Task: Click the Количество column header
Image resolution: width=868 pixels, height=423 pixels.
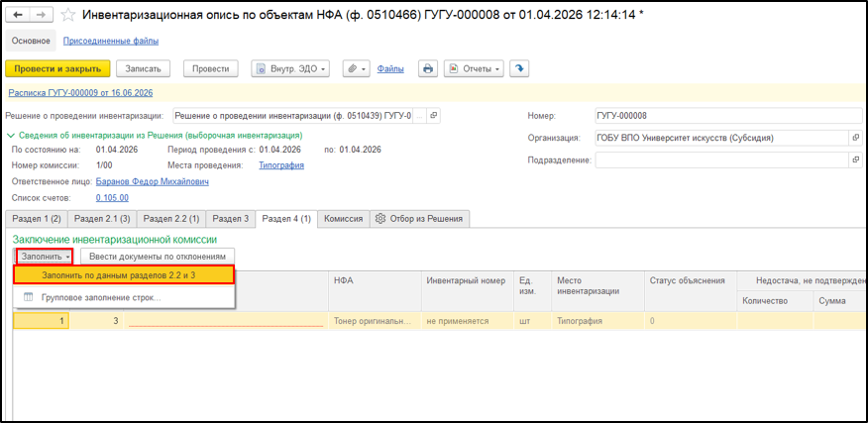Action: (775, 300)
